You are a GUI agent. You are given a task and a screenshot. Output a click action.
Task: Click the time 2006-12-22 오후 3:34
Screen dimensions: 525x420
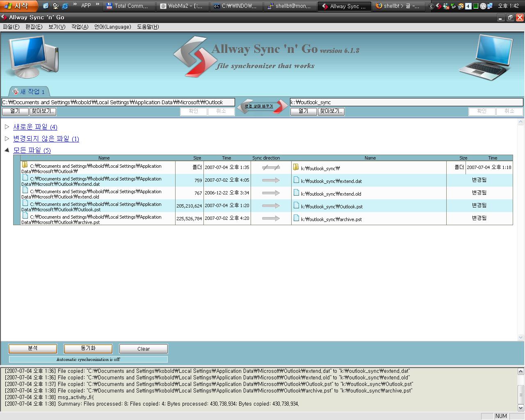point(227,193)
